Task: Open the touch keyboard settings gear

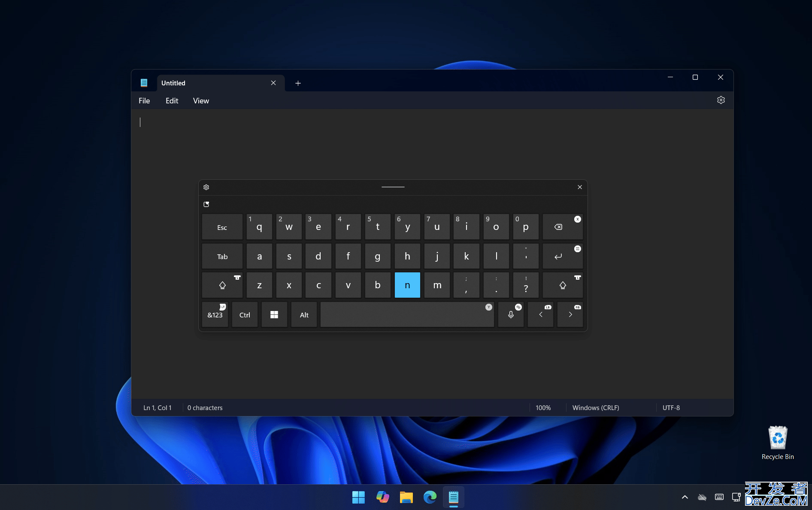Action: tap(206, 187)
